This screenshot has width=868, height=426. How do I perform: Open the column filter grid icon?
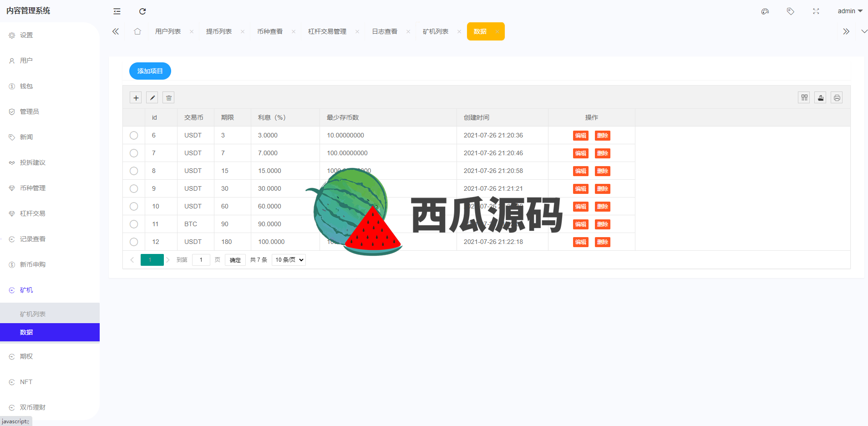click(804, 97)
